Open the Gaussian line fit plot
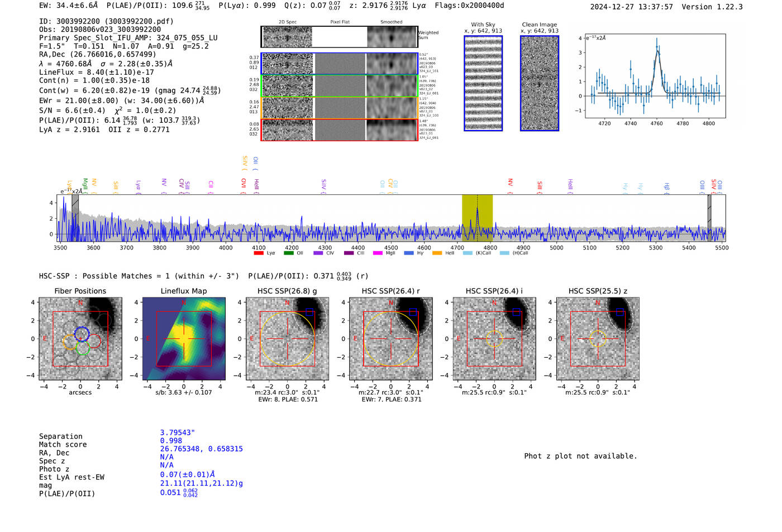Screen dimensions: 782x532 click(655, 76)
